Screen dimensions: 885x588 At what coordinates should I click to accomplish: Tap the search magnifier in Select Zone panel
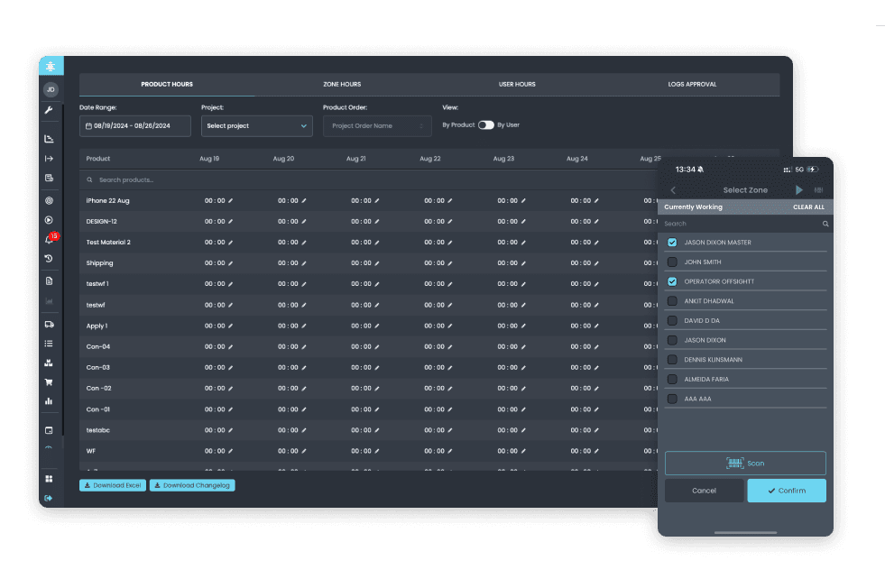point(824,223)
